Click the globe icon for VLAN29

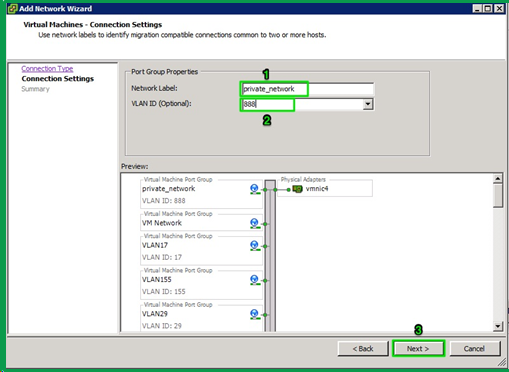pyautogui.click(x=255, y=314)
